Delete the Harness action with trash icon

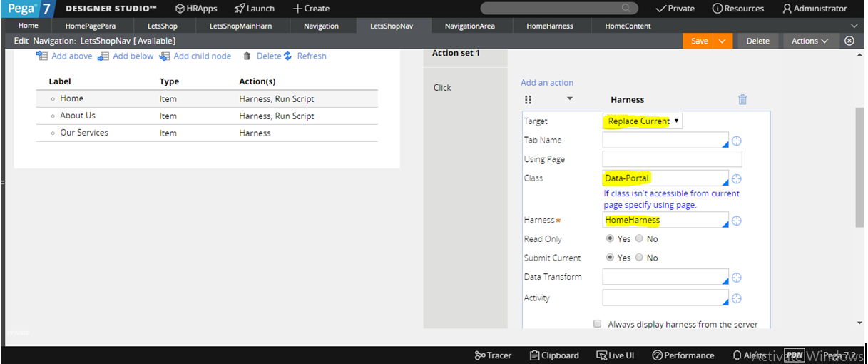tap(742, 100)
